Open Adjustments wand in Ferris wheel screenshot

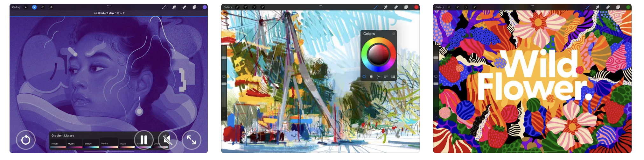pos(246,7)
